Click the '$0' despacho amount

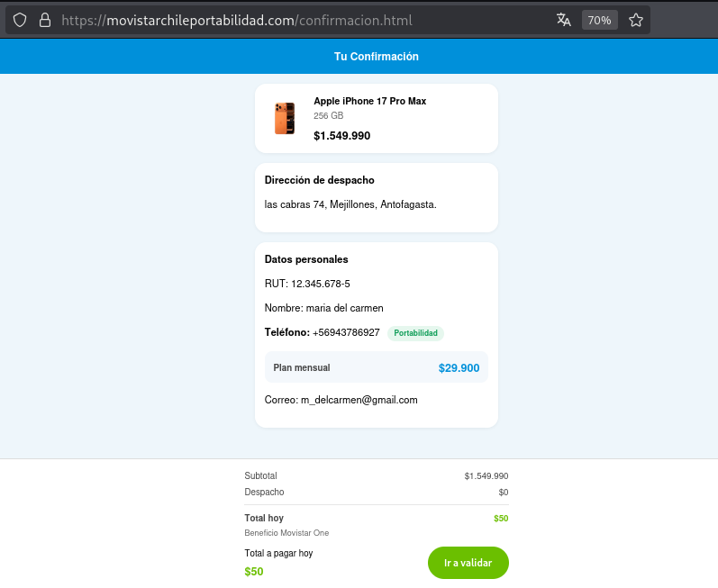tap(504, 493)
